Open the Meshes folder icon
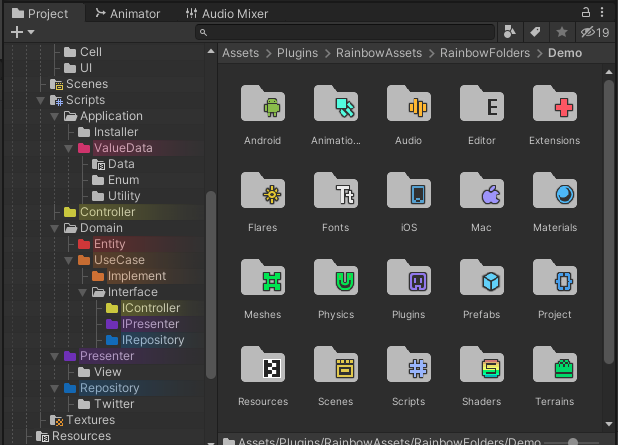Screen dimensions: 618x445 tap(263, 280)
